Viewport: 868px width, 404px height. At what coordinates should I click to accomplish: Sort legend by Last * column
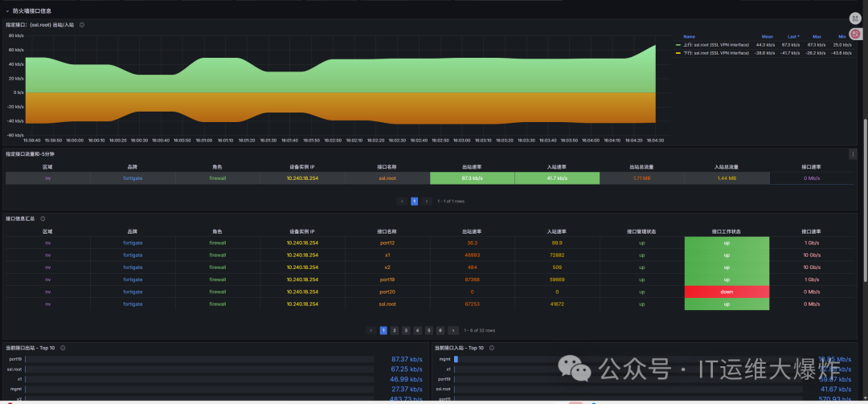[794, 36]
